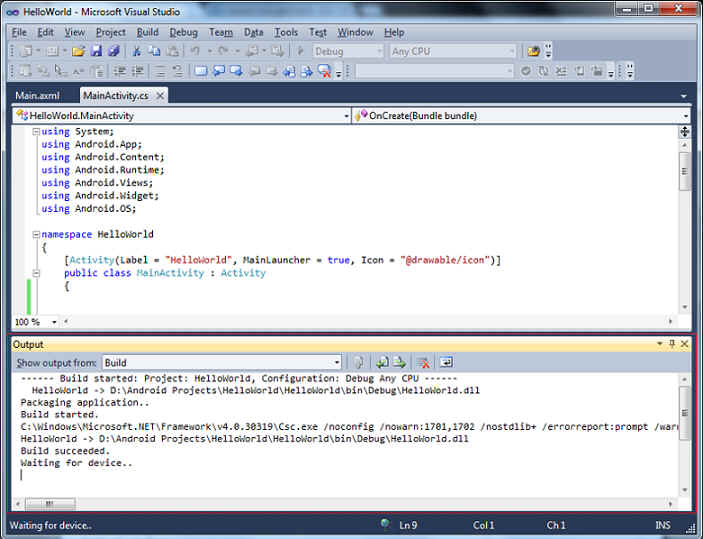Collapse the MainActivity class block
The height and width of the screenshot is (539, 703).
coord(36,273)
